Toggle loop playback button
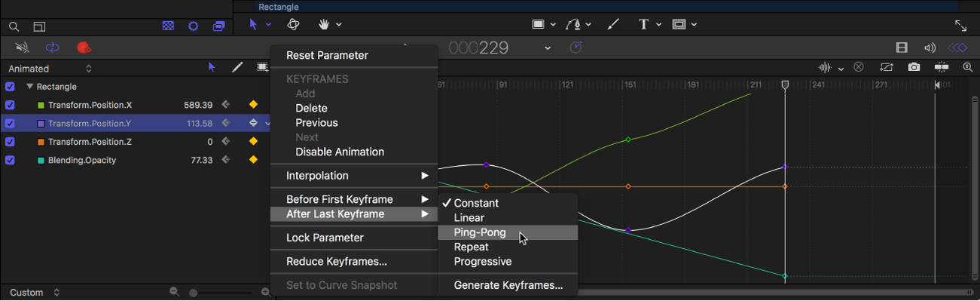 pos(52,48)
